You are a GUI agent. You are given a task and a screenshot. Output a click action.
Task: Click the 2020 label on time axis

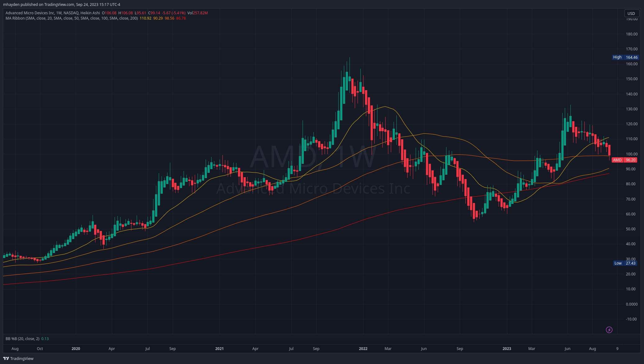(x=76, y=349)
